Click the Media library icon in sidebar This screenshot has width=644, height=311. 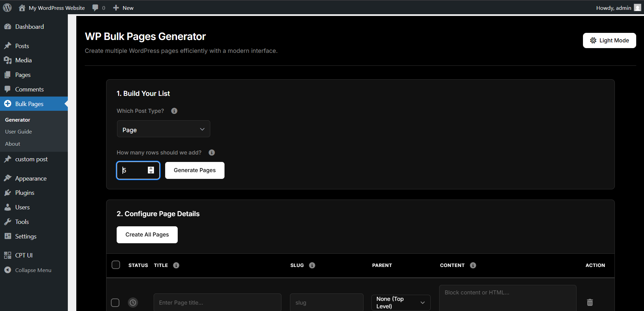(8, 60)
